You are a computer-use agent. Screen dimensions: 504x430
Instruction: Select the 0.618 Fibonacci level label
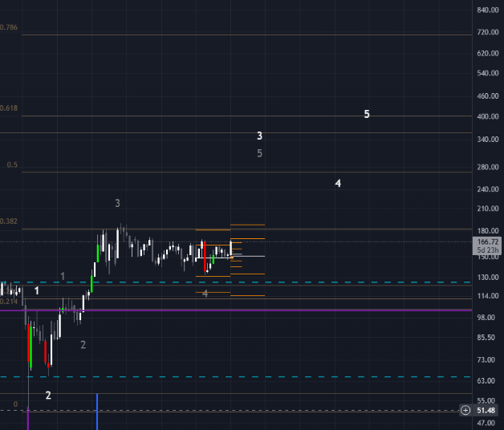pyautogui.click(x=9, y=108)
